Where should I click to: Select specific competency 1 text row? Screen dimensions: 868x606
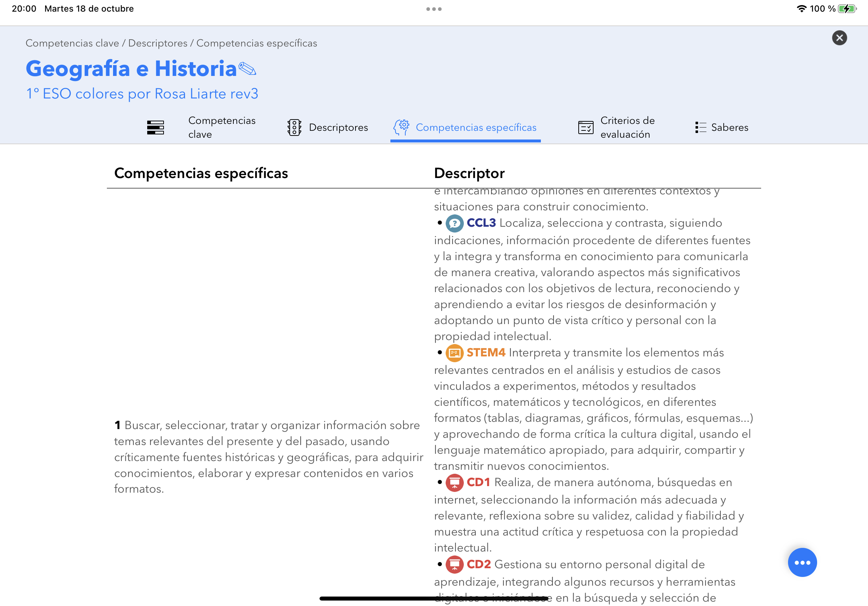tap(268, 457)
